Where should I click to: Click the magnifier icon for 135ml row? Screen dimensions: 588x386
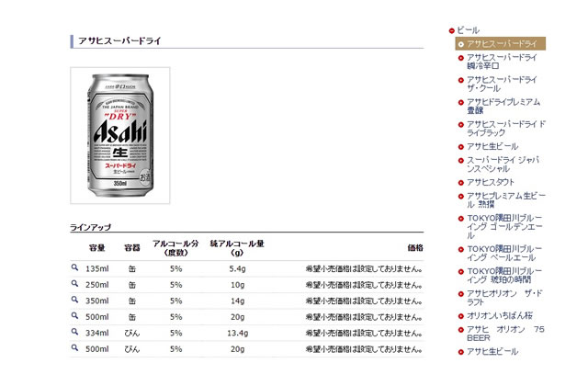coord(74,267)
